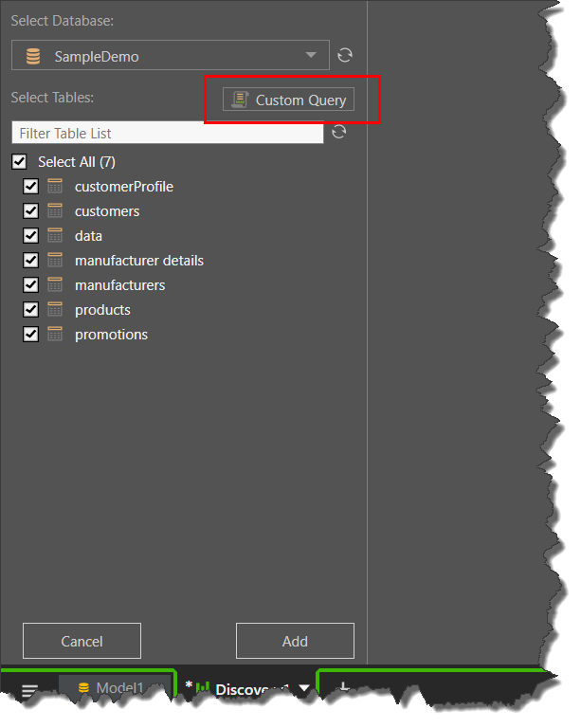
Task: Uncheck the customers table checkbox
Action: pos(31,211)
